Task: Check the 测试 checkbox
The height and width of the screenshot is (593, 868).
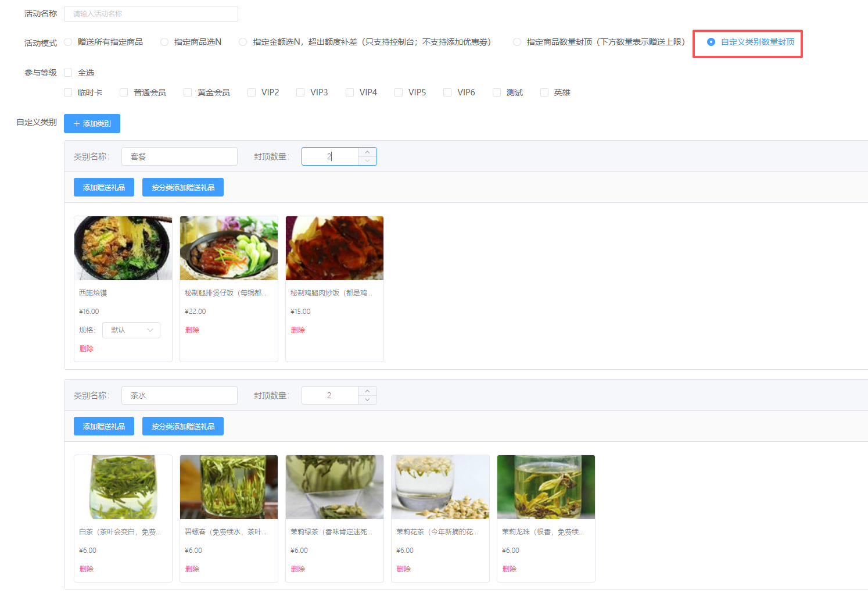Action: (497, 92)
